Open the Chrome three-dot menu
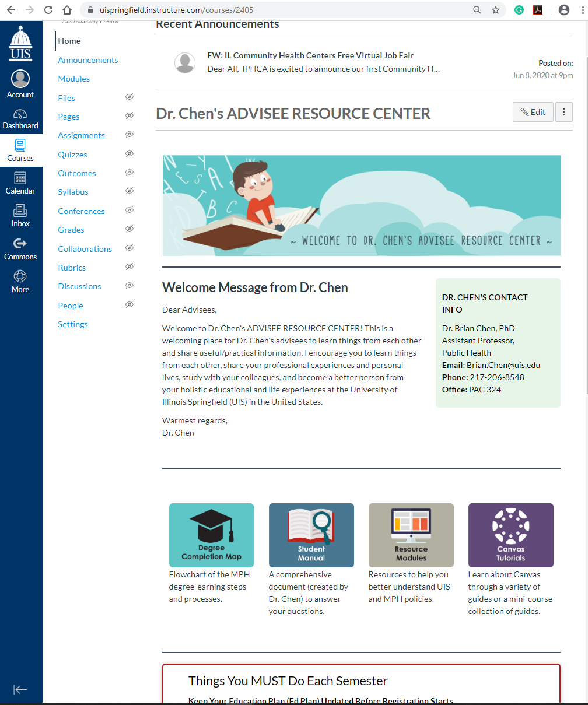Screen dimensions: 588x705 point(582,10)
